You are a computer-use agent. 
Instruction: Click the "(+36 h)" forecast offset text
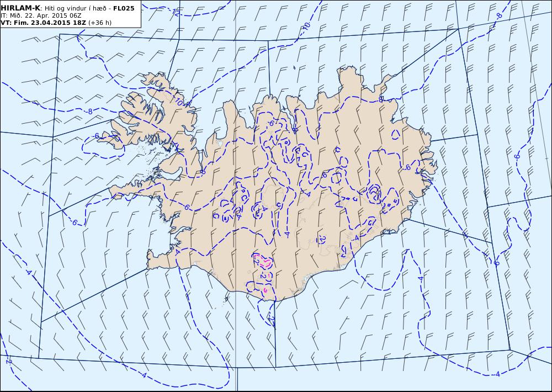click(100, 23)
